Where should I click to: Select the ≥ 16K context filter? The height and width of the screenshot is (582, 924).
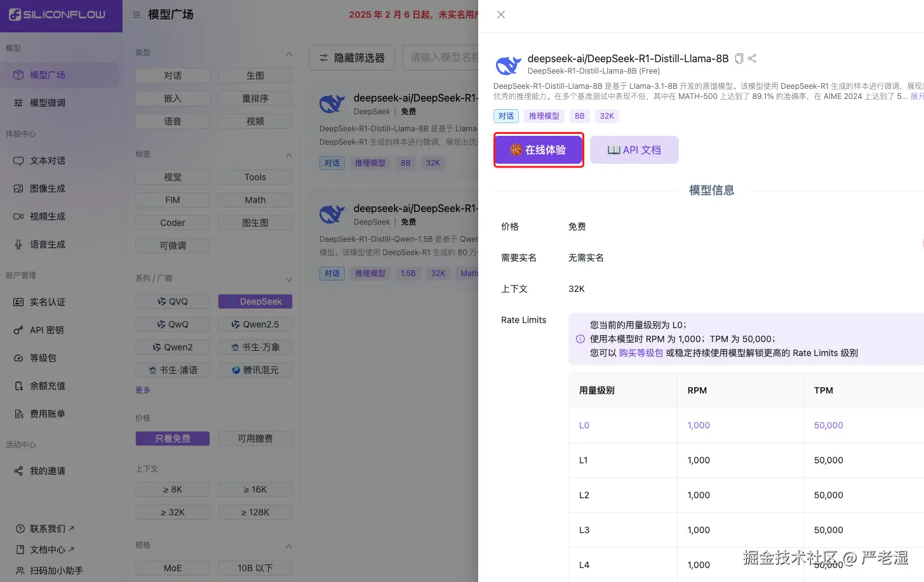tap(255, 489)
